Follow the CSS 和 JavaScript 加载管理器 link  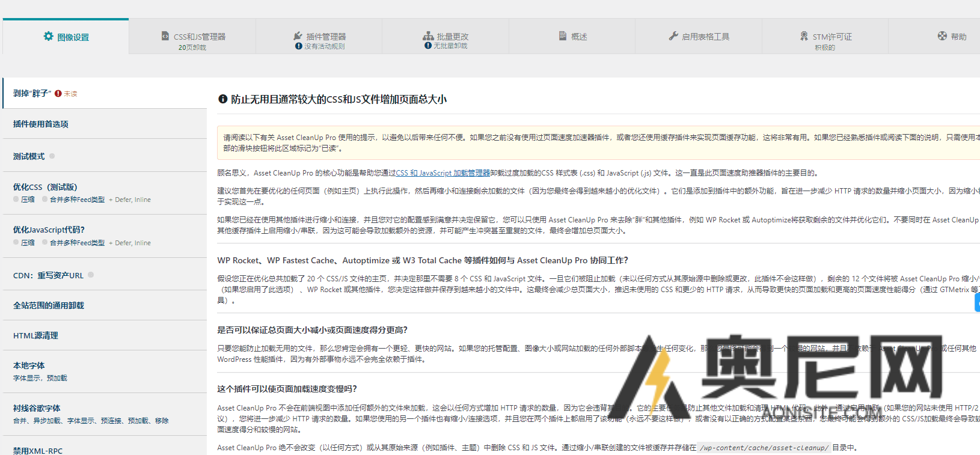tap(443, 173)
